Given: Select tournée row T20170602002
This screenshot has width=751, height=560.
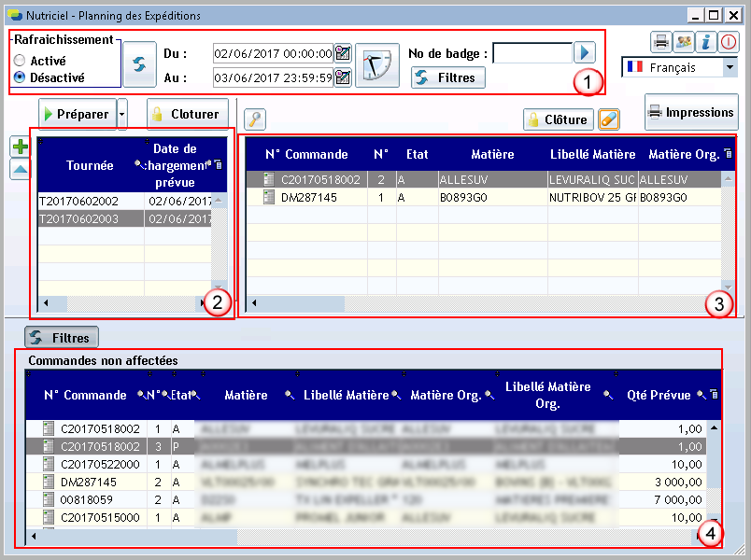Looking at the screenshot, I should pos(124,201).
